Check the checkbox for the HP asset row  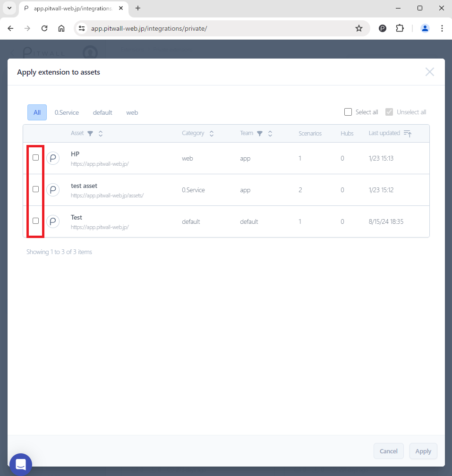click(x=35, y=158)
